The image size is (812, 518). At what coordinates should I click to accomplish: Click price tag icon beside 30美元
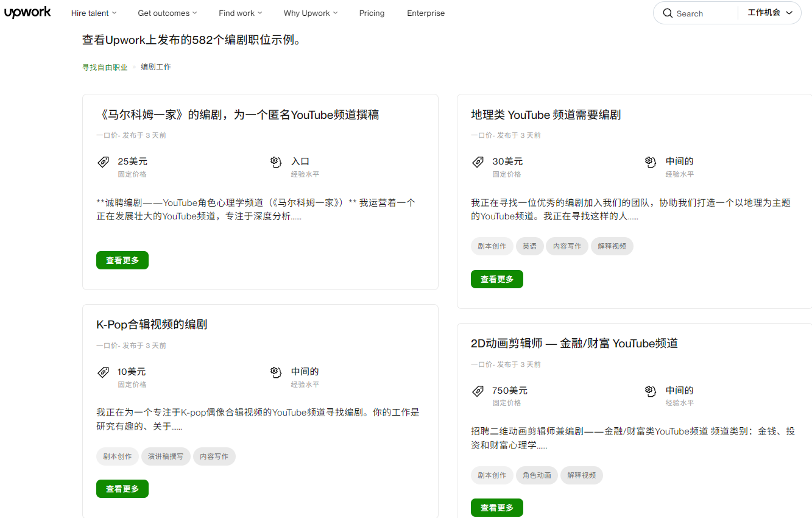(478, 162)
